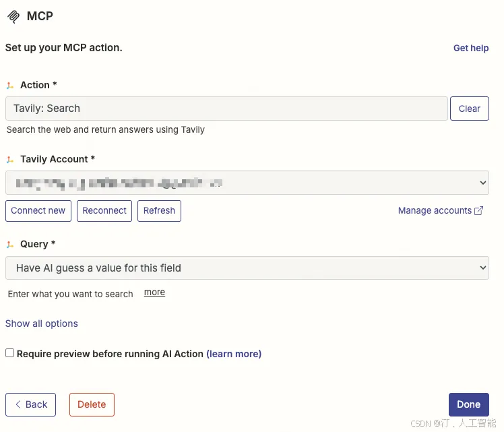Viewport: 504px width, 432px height.
Task: Delete this MCP action
Action: click(92, 404)
